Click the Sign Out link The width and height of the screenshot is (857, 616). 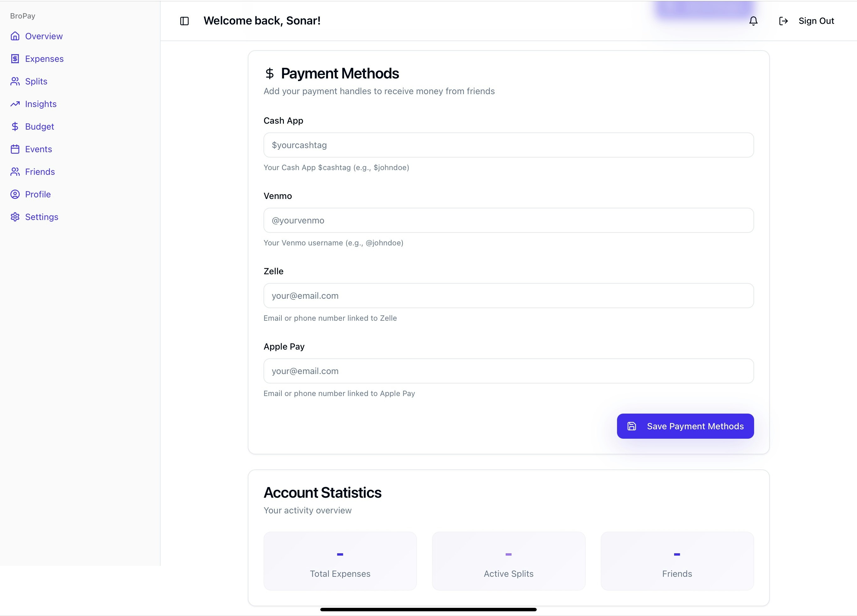point(816,21)
